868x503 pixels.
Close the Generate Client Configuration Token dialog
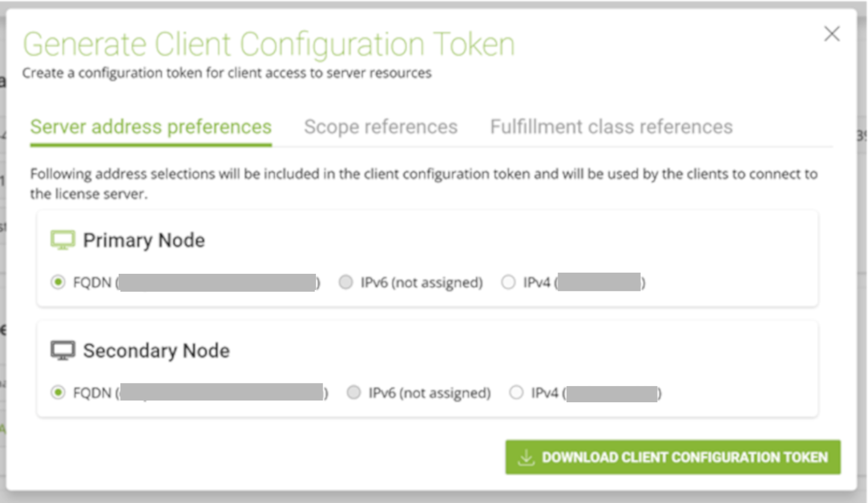(x=832, y=34)
